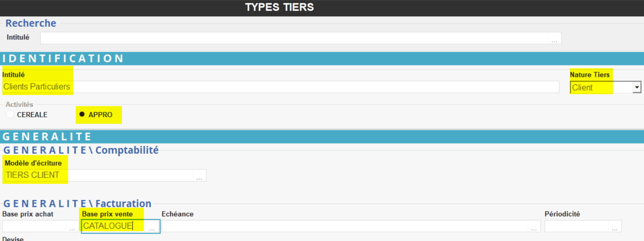Select the CEREALE activity radio button
This screenshot has width=644, height=241.
pos(11,115)
